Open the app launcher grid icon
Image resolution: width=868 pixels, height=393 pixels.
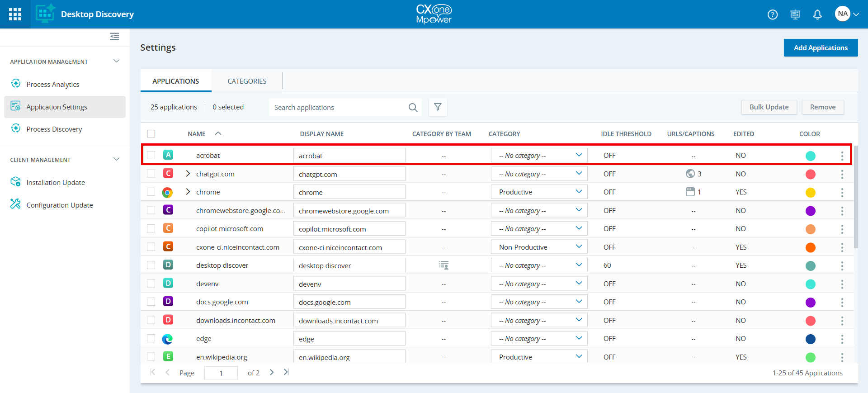15,14
